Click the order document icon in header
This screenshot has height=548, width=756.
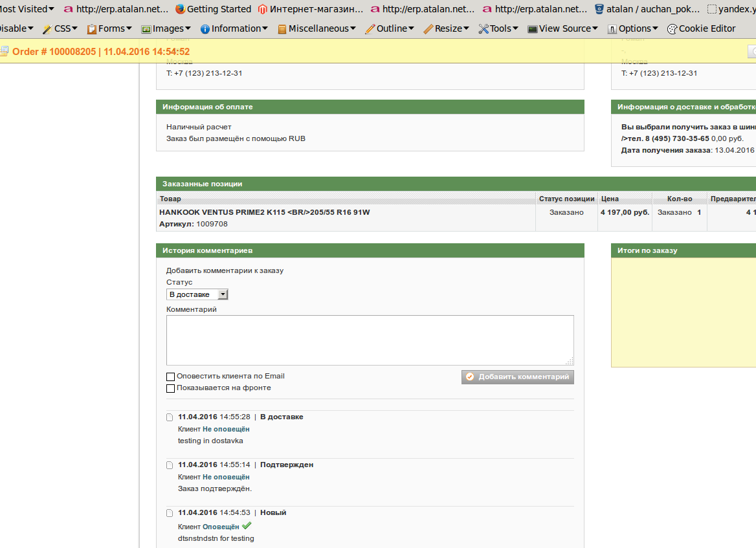5,51
